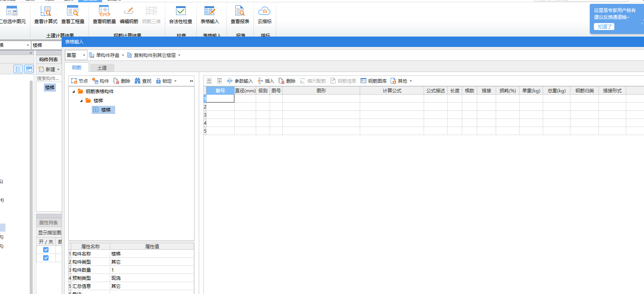Open 参数输入 in rebar toolbar
The image size is (644, 294).
click(x=240, y=81)
